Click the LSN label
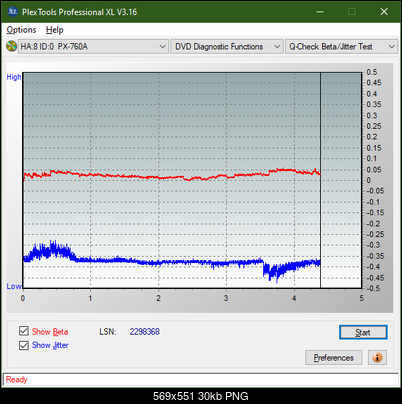The height and width of the screenshot is (404, 402). [108, 332]
